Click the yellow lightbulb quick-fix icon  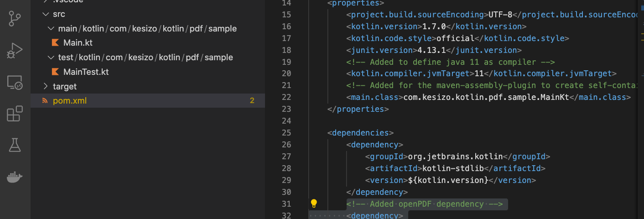point(314,203)
